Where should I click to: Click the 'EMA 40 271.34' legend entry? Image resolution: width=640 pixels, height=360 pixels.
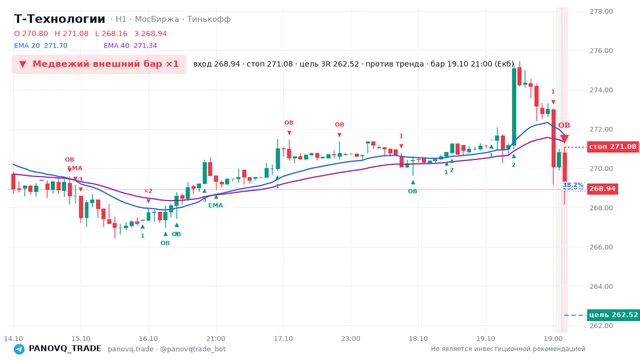tap(130, 46)
